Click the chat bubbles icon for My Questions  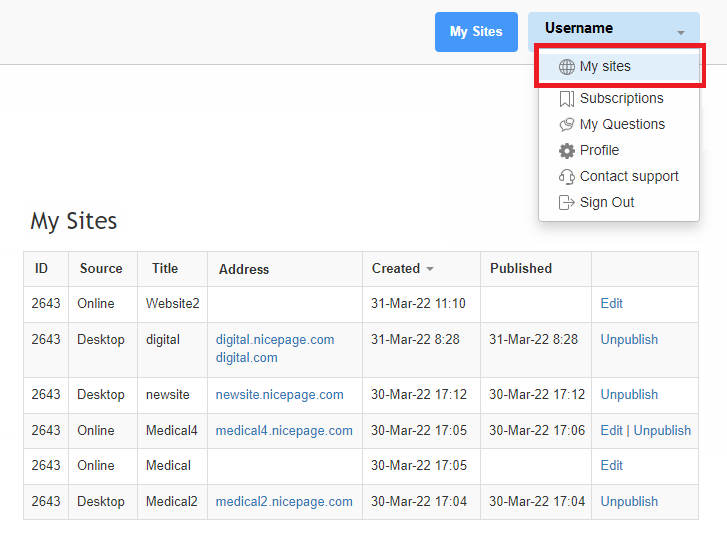(x=567, y=125)
